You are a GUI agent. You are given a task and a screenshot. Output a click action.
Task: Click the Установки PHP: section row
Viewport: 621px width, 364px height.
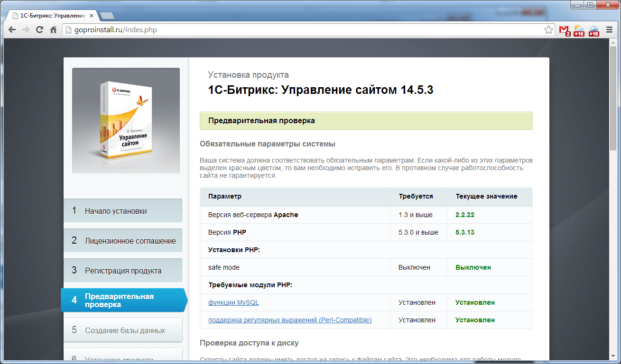tap(366, 250)
